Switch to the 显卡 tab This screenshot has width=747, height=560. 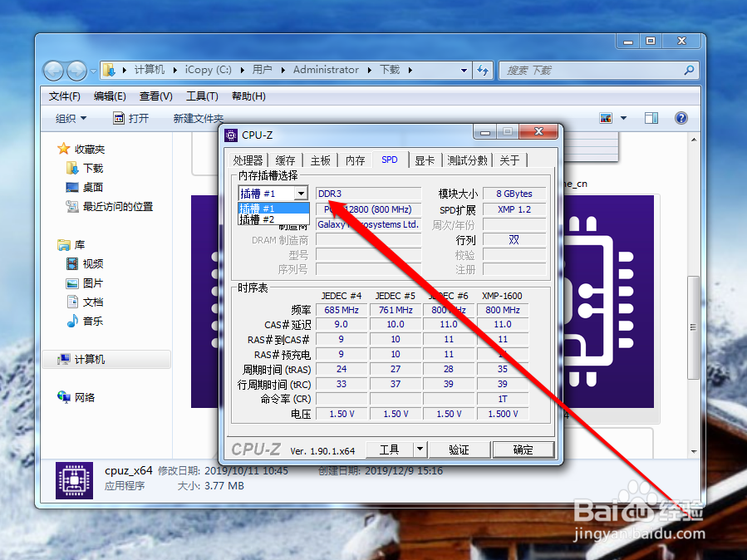(425, 160)
